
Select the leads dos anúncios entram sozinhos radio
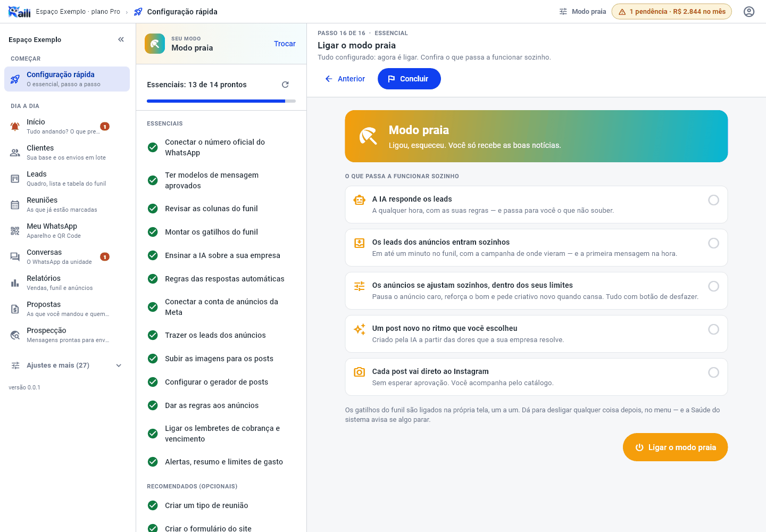coord(714,243)
